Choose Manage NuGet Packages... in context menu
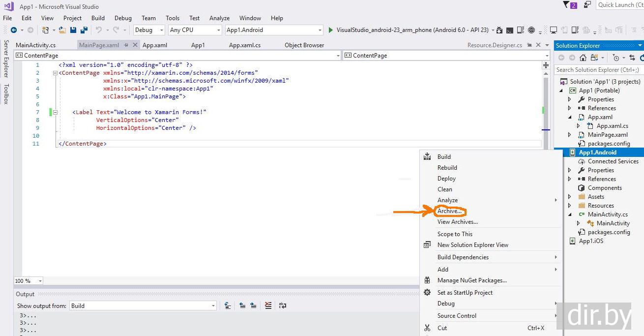644x336 pixels. [x=471, y=280]
